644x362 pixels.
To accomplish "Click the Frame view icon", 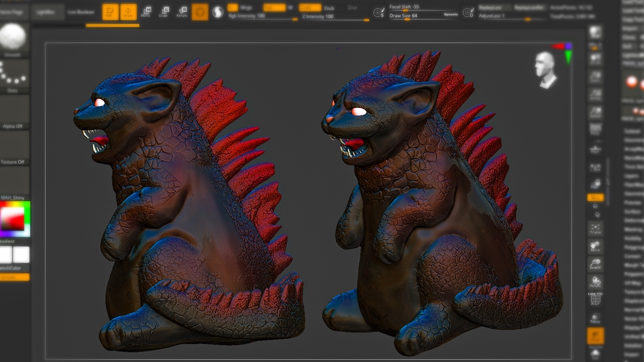I will (596, 229).
